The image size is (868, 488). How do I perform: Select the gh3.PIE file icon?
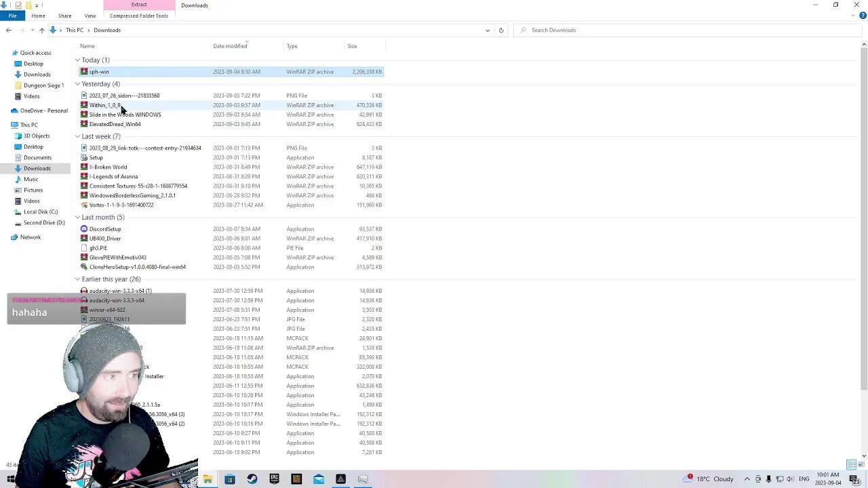click(84, 248)
